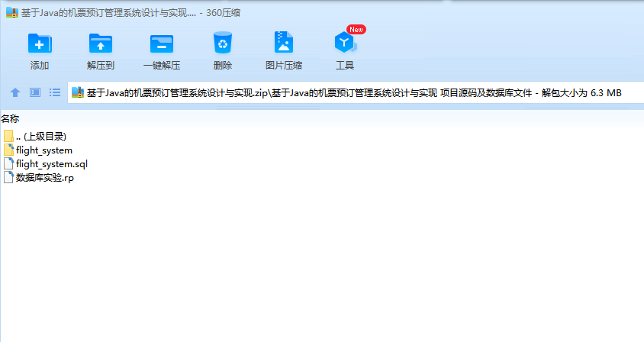Click the 删除 (Delete) recycle bin icon
Screen dimensions: 644x342
tap(223, 43)
